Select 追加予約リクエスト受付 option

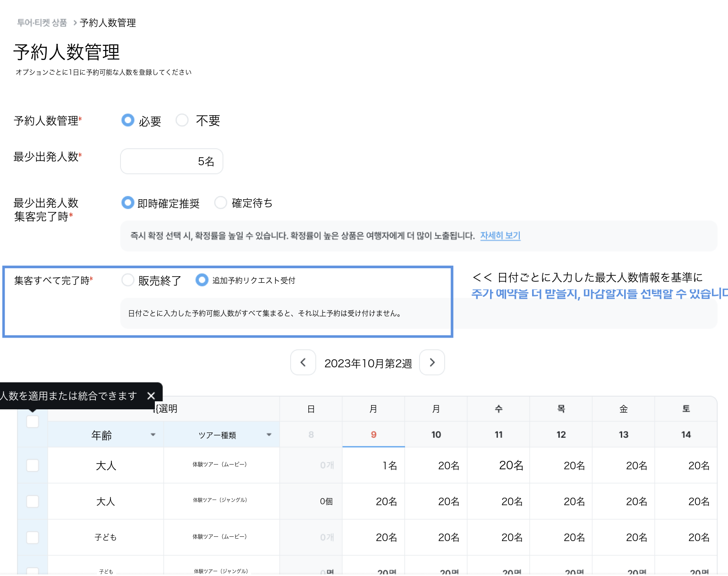(x=202, y=280)
